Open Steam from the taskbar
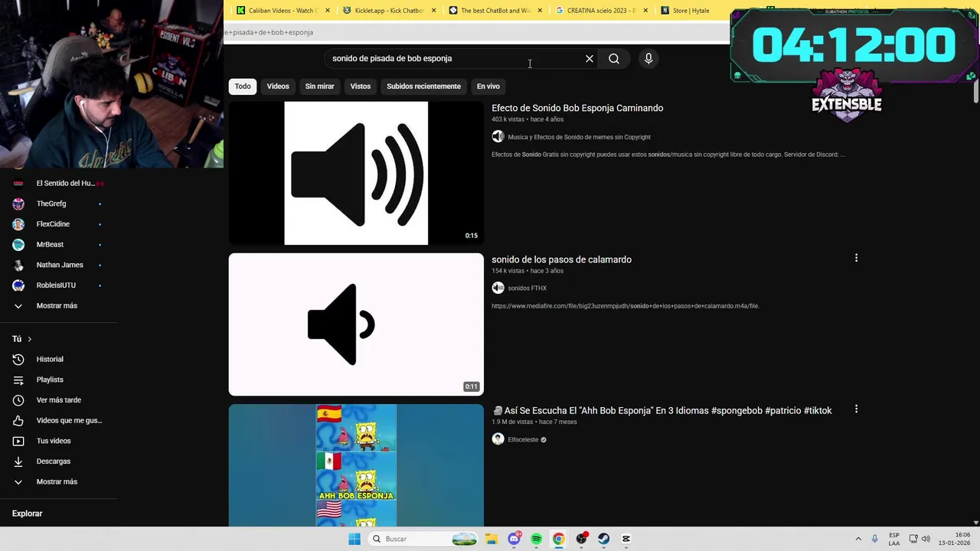Screen dimensions: 980x551 (x=603, y=539)
